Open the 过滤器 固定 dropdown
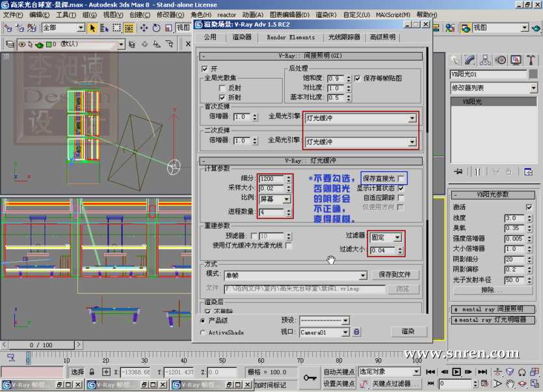 [x=397, y=238]
